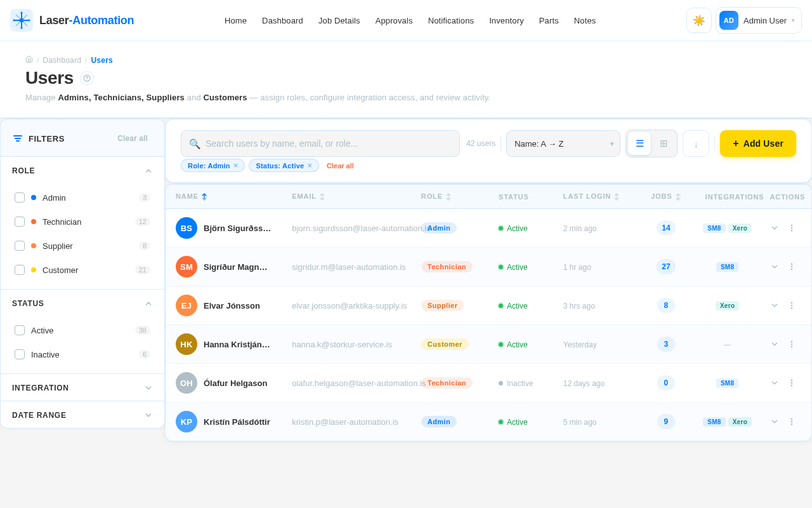The width and height of the screenshot is (812, 508).
Task: Click the home icon in the breadcrumb
Action: coord(29,59)
